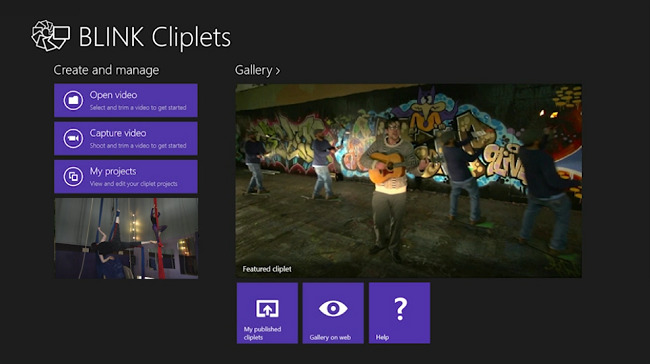Open the aerial silk dancers thumbnail
Screen dimensions: 650x364
(126, 238)
